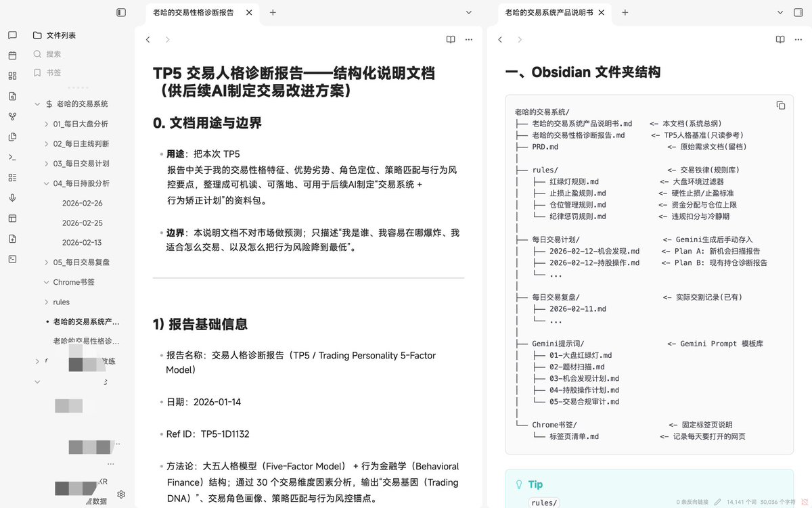
Task: Open tab list dropdown in left pane
Action: click(x=469, y=12)
